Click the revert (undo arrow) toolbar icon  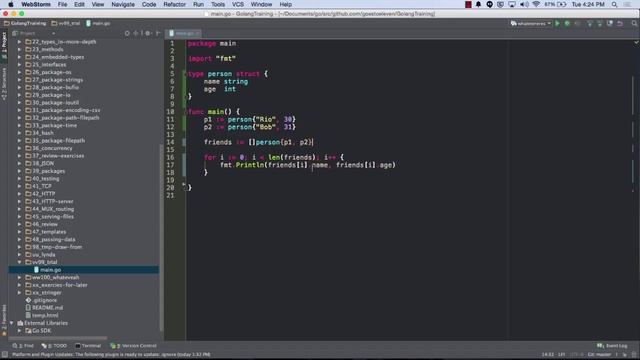[x=620, y=24]
